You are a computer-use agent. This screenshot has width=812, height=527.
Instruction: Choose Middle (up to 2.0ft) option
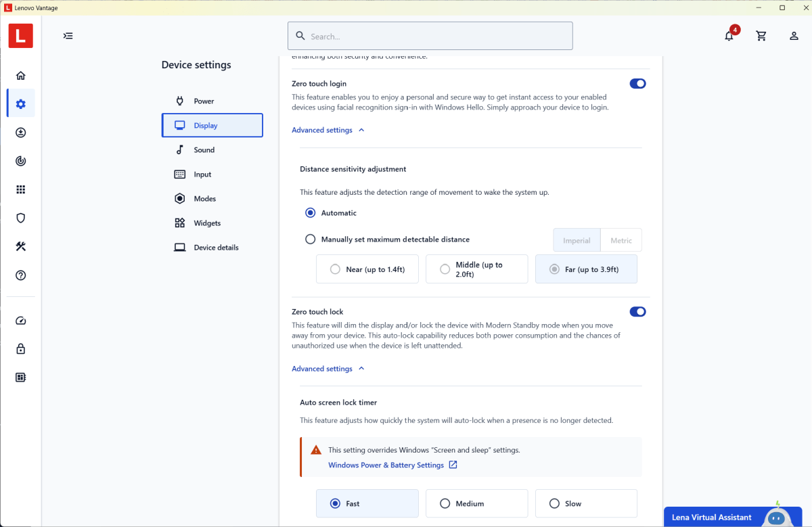coord(477,269)
